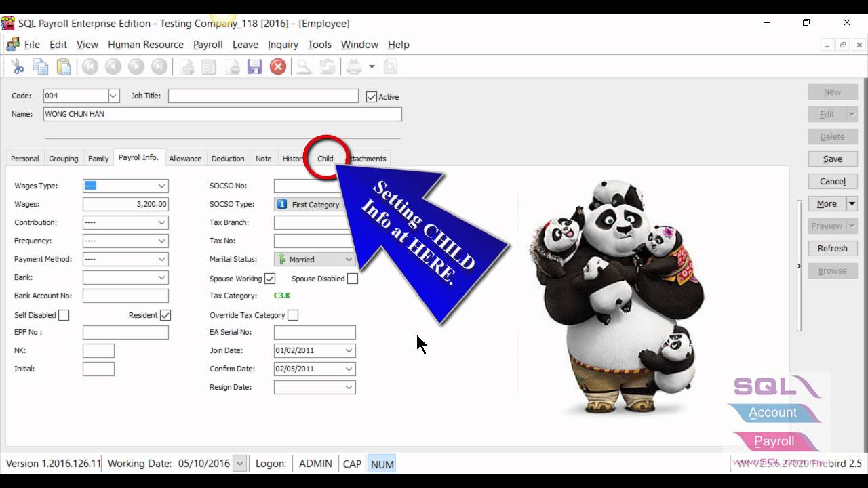868x488 pixels.
Task: Open the Payment Method dropdown
Action: pos(161,259)
